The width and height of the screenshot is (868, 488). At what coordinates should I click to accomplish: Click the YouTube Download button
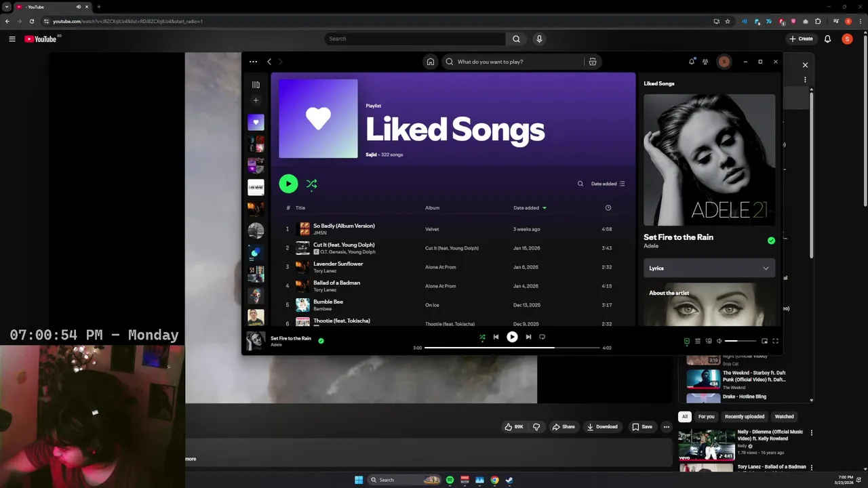(602, 427)
